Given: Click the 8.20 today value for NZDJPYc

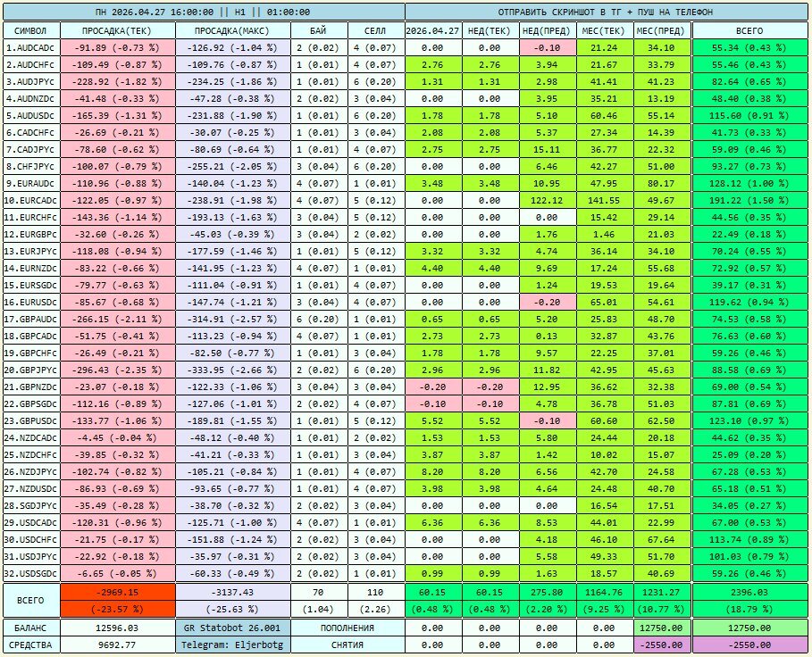Looking at the screenshot, I should click(433, 472).
